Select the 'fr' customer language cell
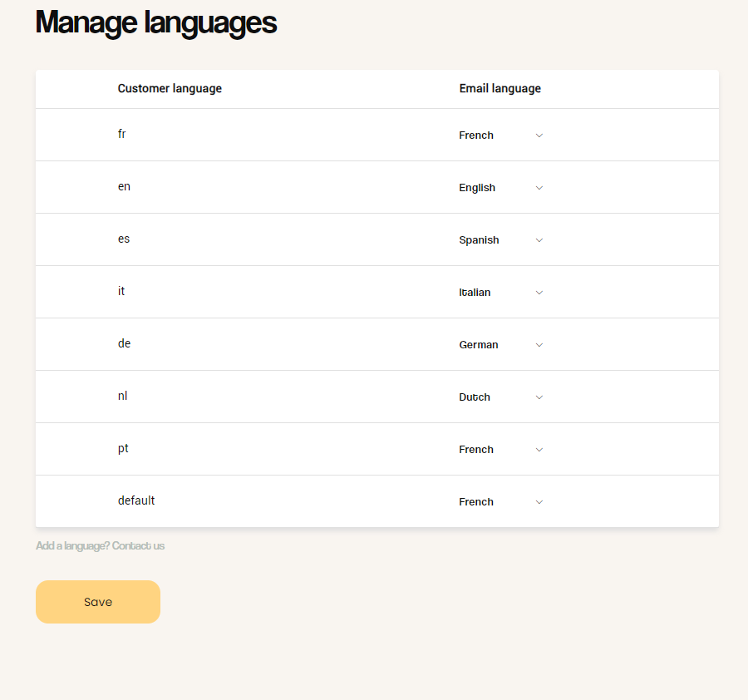The width and height of the screenshot is (748, 700). (x=121, y=134)
